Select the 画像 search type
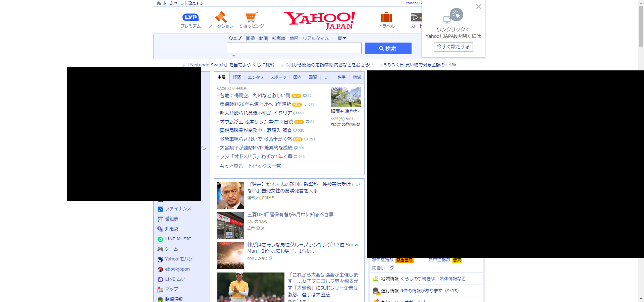This screenshot has width=644, height=302. coord(250,39)
